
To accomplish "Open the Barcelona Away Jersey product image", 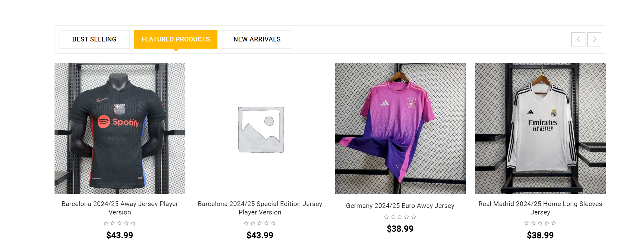I will (120, 128).
